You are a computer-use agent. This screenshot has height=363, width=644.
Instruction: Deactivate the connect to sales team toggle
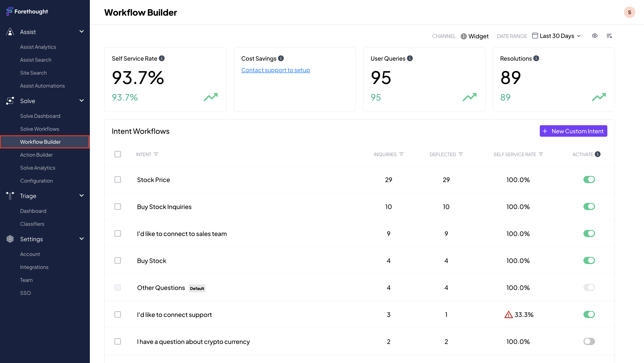pos(589,233)
